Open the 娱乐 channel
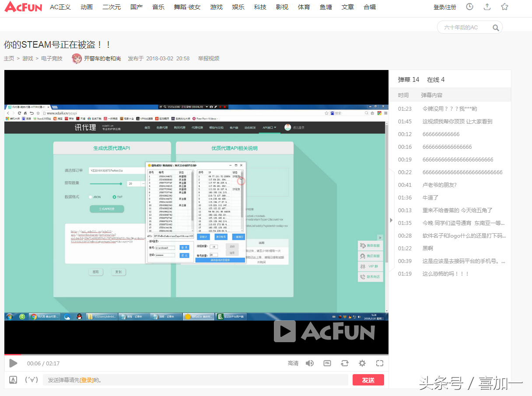This screenshot has height=396, width=532. (x=238, y=7)
